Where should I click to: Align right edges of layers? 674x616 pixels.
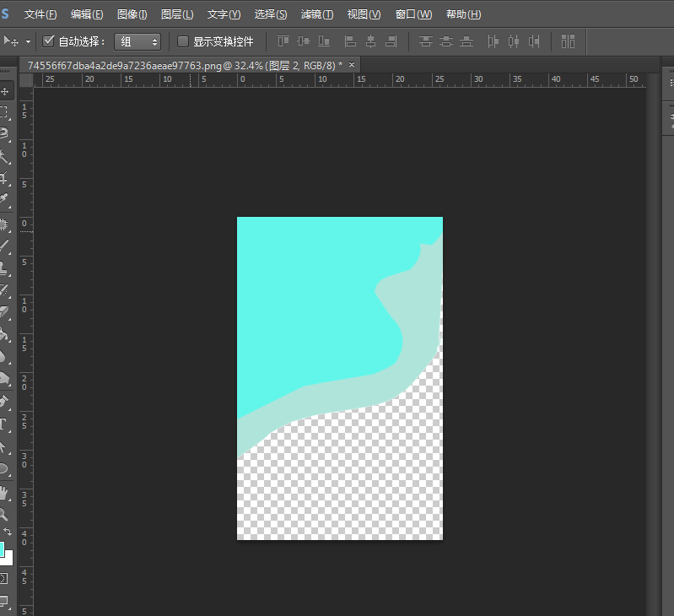pos(391,41)
